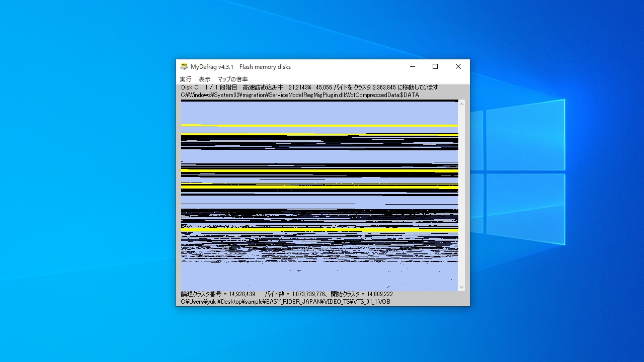Open the 表示 menu

click(x=205, y=79)
